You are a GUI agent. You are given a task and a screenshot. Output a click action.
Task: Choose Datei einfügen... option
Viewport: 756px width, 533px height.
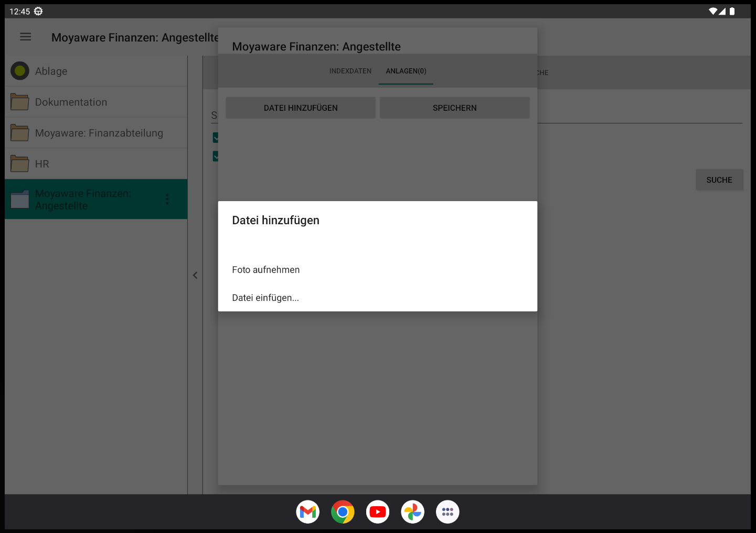(x=378, y=298)
